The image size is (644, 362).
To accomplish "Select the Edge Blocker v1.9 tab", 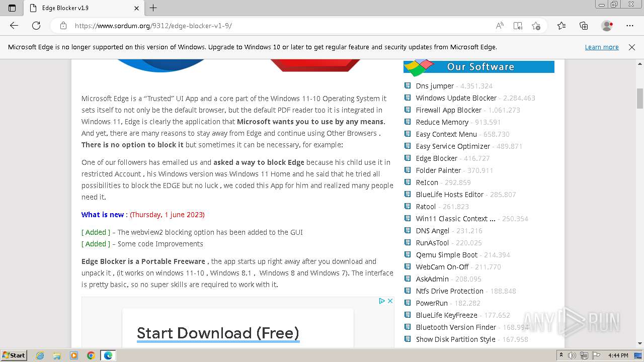I will click(x=84, y=8).
